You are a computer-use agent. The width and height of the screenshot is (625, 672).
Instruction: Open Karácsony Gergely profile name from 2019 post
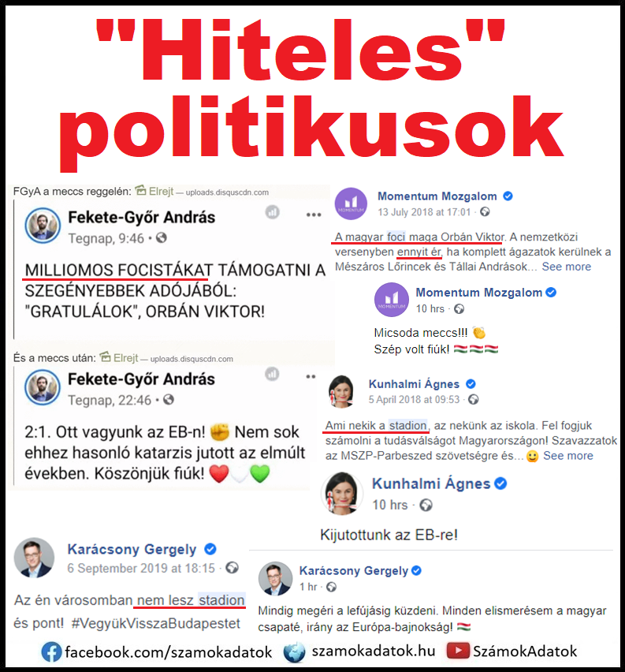(x=132, y=549)
